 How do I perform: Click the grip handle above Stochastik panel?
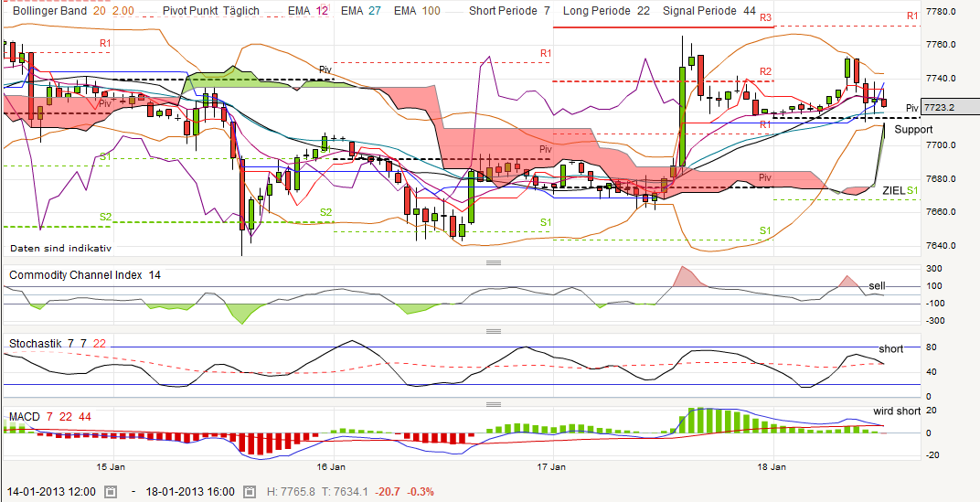[494, 331]
